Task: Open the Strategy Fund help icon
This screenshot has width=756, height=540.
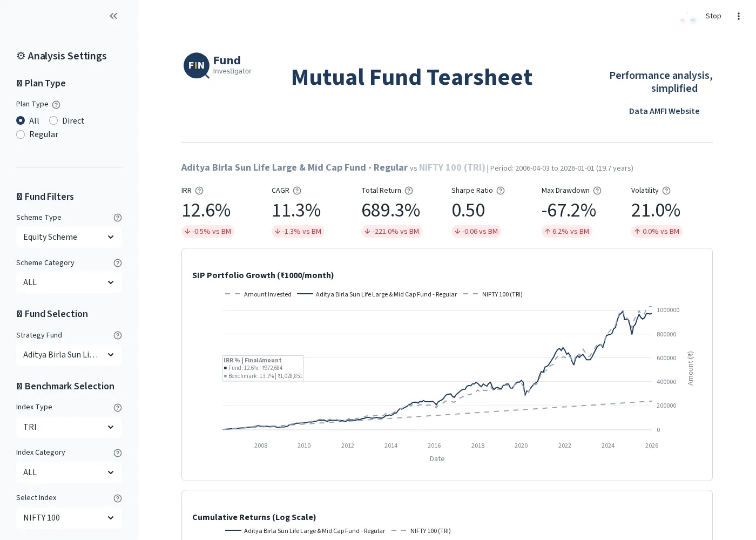Action: point(118,335)
